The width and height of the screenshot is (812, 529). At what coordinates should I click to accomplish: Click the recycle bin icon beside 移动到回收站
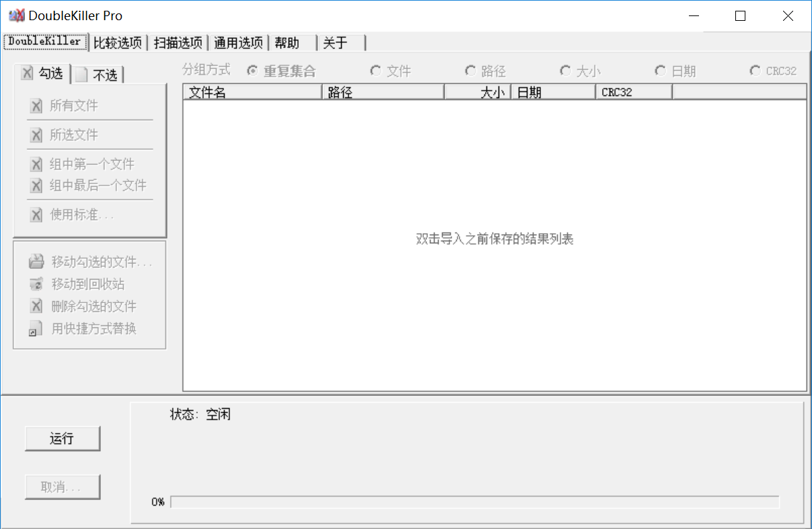(36, 284)
